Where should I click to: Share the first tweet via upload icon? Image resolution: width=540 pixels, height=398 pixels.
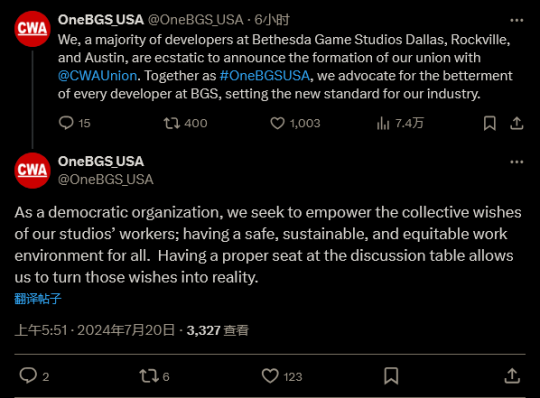tap(517, 123)
